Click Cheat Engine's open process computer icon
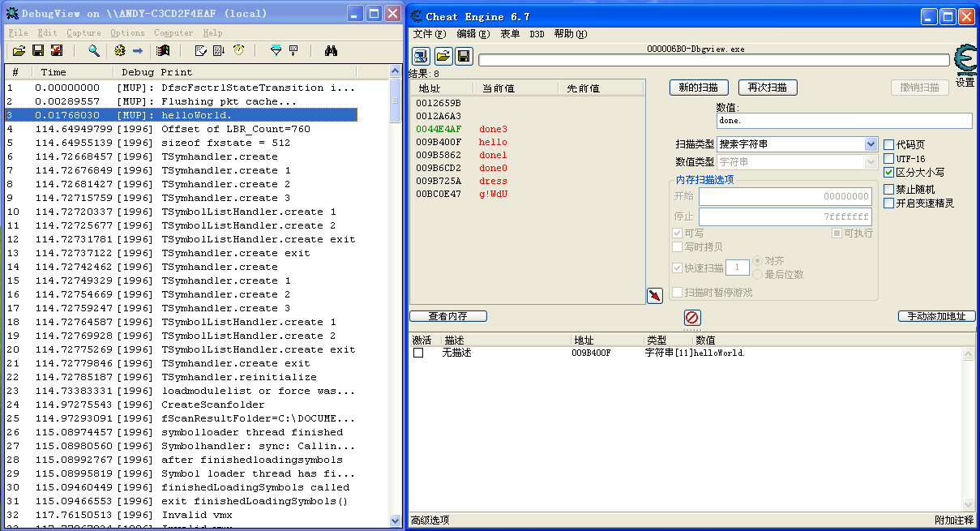Viewport: 980px width, 531px height. pos(421,55)
